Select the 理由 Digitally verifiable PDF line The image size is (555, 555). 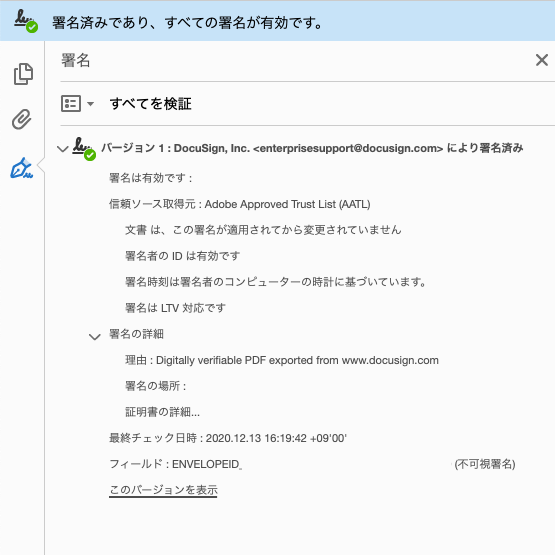tap(282, 360)
